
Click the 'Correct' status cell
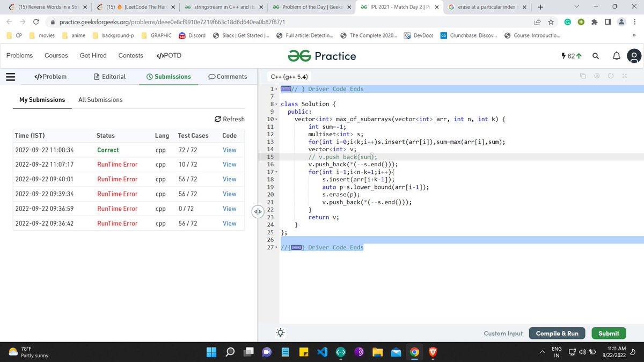(x=108, y=150)
